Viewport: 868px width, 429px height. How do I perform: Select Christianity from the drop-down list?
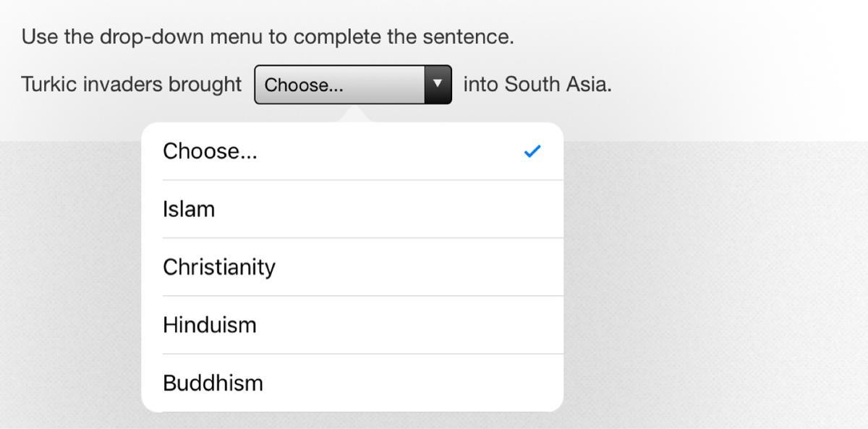click(x=219, y=267)
